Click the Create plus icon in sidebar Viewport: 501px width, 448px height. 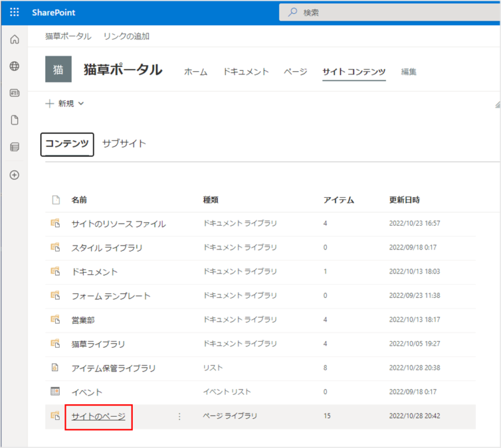click(14, 175)
